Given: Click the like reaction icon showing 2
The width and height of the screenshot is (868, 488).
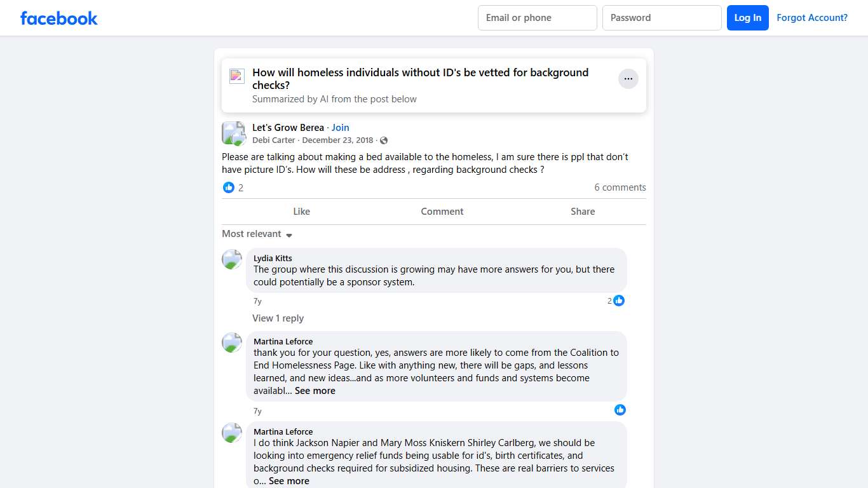Looking at the screenshot, I should tap(229, 187).
